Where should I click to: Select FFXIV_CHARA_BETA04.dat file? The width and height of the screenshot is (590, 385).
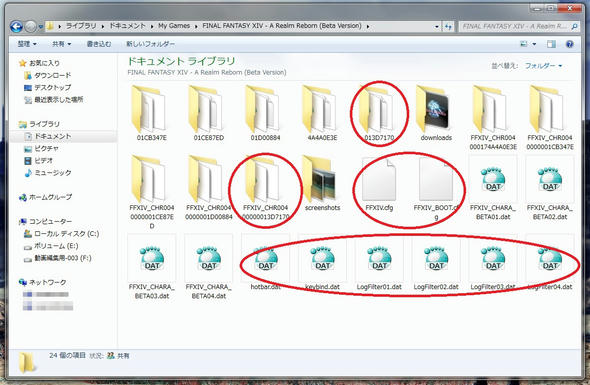[208, 267]
